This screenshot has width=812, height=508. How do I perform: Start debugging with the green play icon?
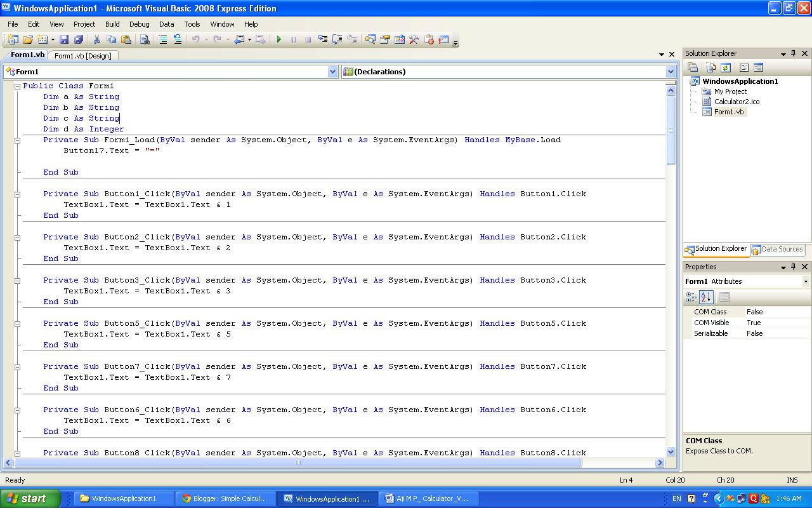278,39
